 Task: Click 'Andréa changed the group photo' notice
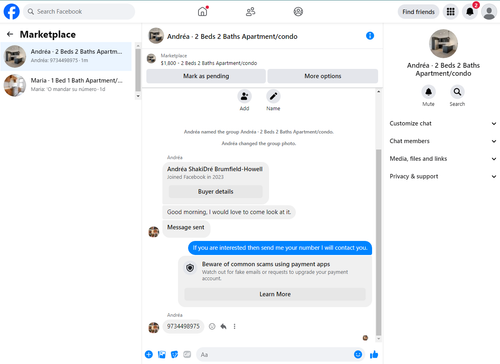[259, 143]
